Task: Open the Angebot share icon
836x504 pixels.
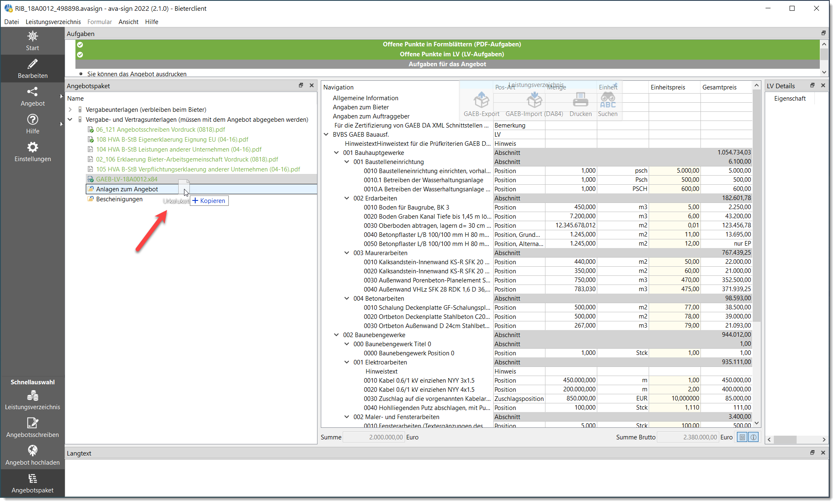Action: [32, 92]
